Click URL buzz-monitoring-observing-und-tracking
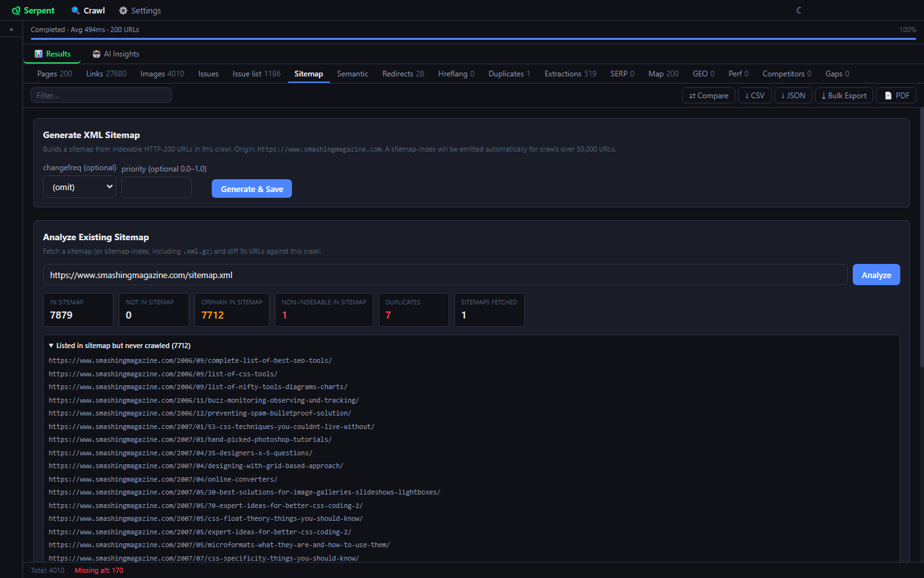This screenshot has width=924, height=578. point(203,400)
